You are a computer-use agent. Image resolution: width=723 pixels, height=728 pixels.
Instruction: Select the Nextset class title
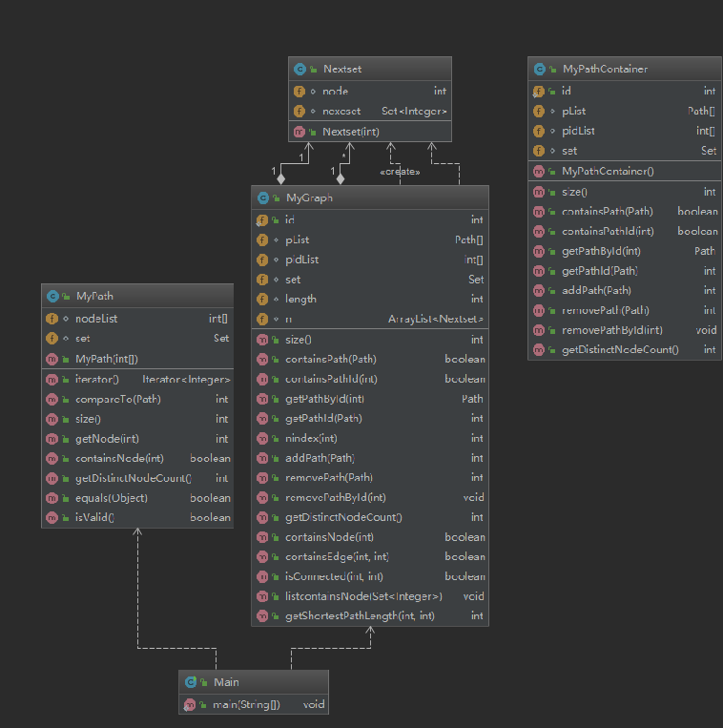coord(342,70)
